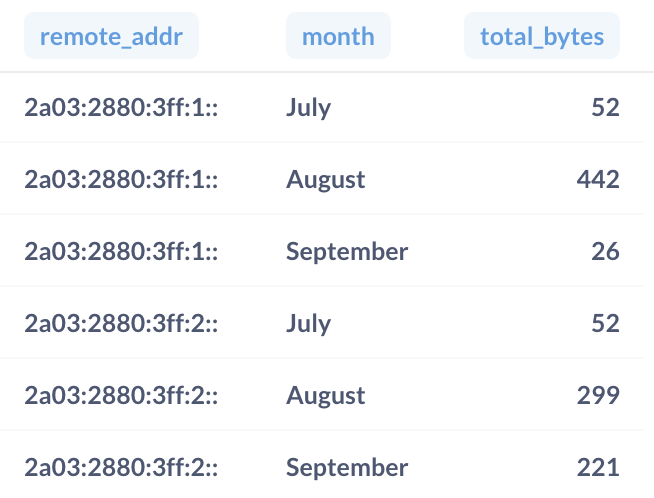The width and height of the screenshot is (654, 498).
Task: Select total_bytes value 442
Action: [x=598, y=179]
